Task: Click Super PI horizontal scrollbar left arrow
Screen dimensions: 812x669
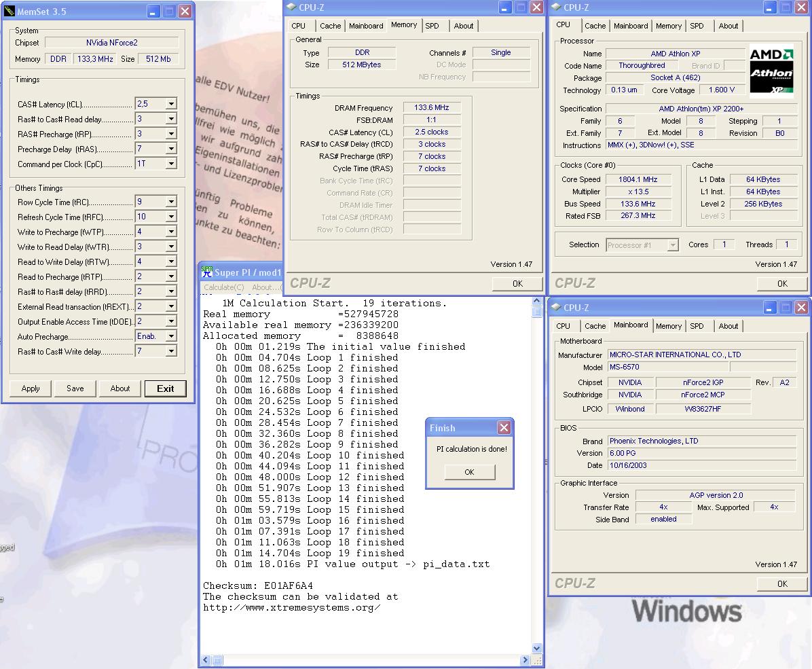Action: click(x=206, y=659)
